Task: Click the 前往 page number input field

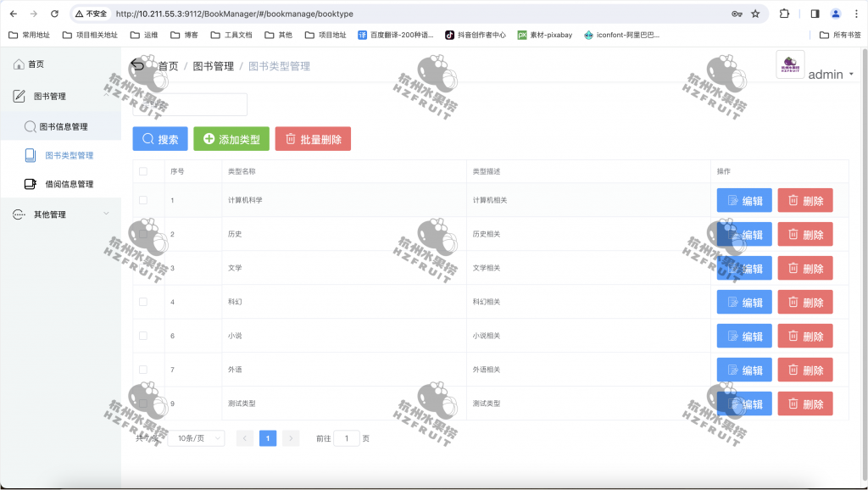Action: coord(347,438)
